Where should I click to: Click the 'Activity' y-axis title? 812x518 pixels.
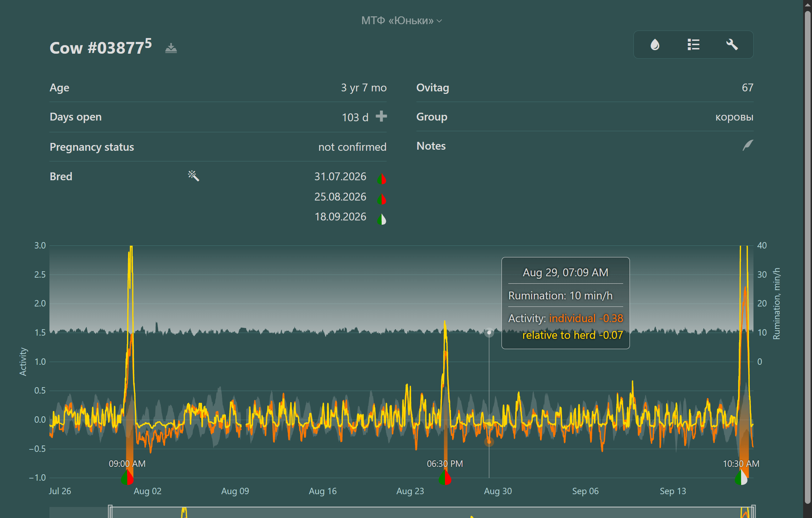[x=23, y=362]
